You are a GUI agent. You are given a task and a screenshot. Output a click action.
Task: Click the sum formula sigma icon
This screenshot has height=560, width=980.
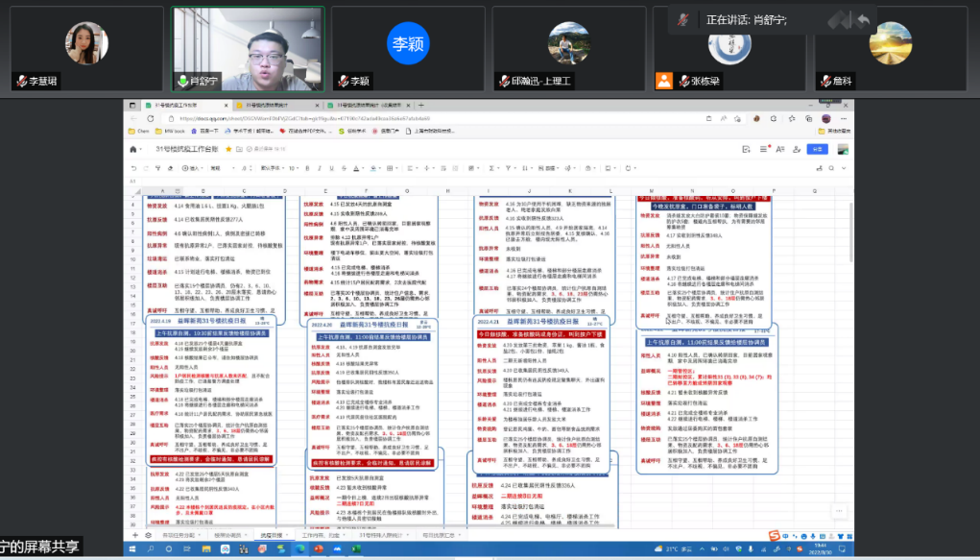click(491, 168)
